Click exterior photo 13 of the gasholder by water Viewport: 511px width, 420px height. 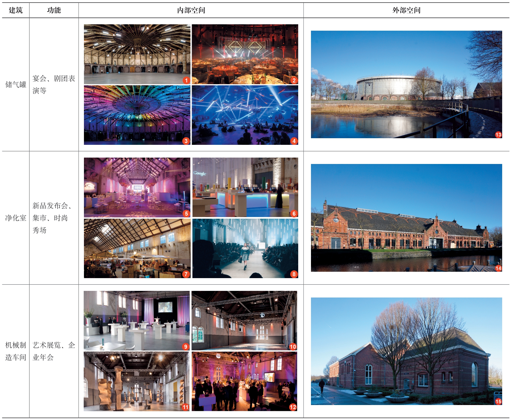[x=406, y=84]
